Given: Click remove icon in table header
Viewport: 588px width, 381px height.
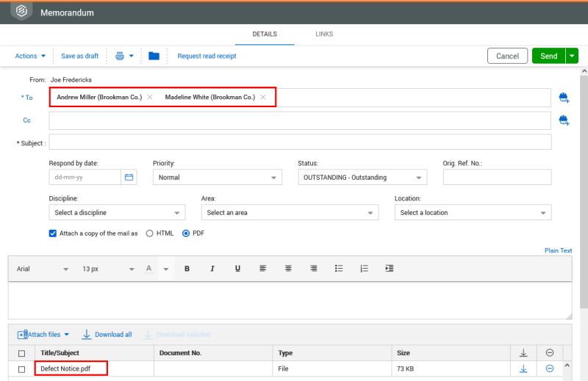Looking at the screenshot, I should (x=549, y=352).
